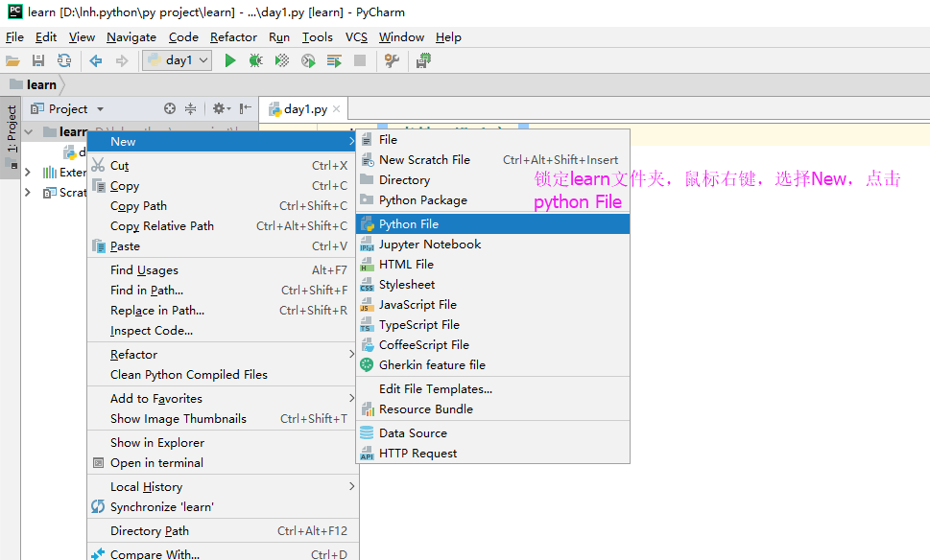
Task: Hide the Project panel with hide icon
Action: pyautogui.click(x=245, y=108)
